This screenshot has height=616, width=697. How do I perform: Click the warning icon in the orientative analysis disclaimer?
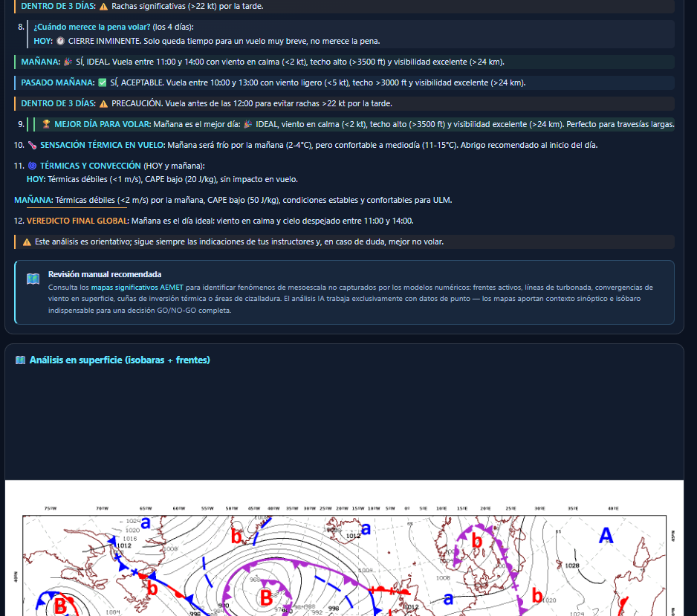coord(27,242)
